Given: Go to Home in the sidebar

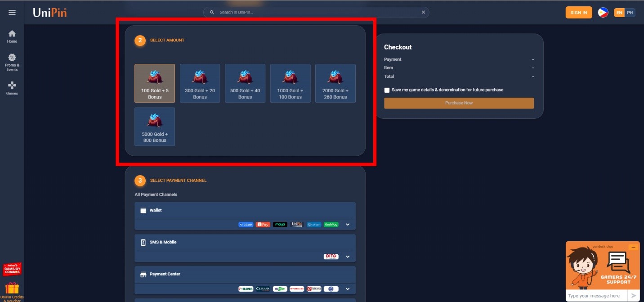Looking at the screenshot, I should 12,36.
